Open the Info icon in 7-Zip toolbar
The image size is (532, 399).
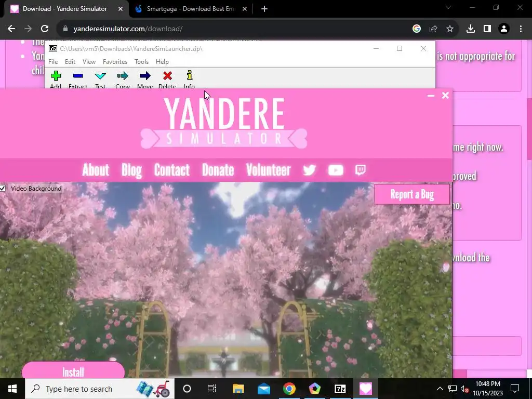(189, 79)
